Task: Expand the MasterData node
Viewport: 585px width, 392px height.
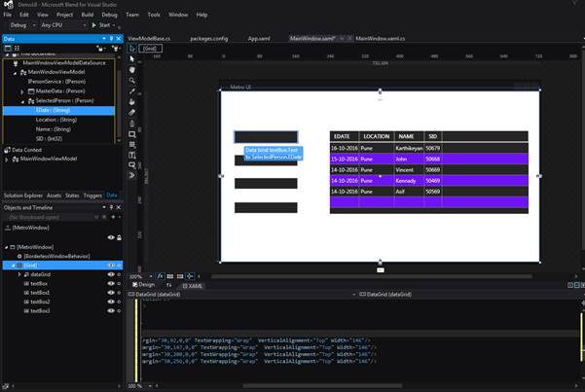Action: [22, 91]
